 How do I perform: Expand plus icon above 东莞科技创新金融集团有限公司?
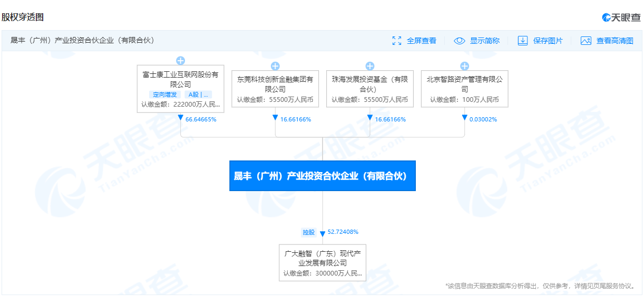pos(275,66)
